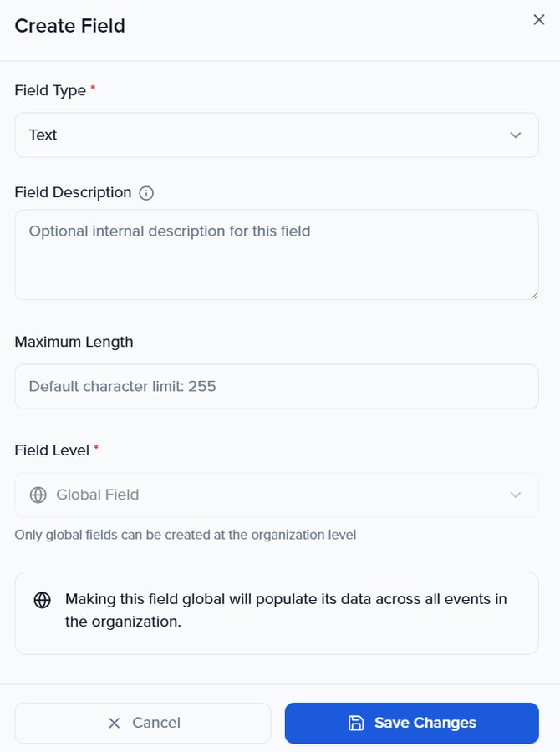This screenshot has height=752, width=560.
Task: Click the Field Description info icon
Action: coord(146,193)
